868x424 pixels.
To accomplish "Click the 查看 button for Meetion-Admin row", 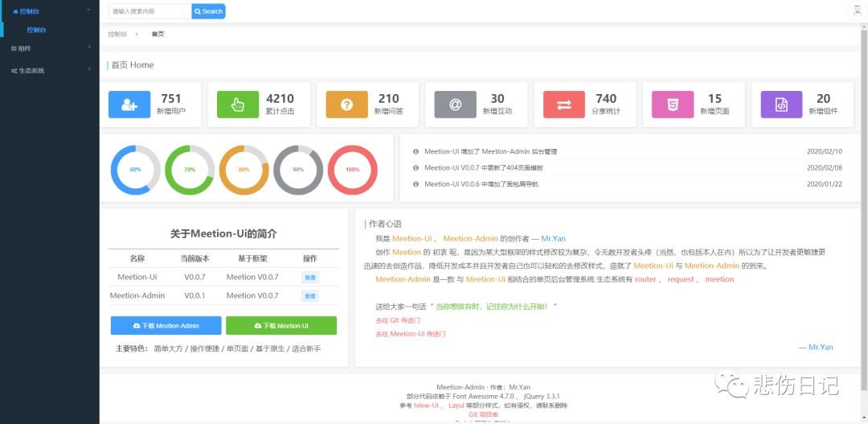I will [310, 296].
